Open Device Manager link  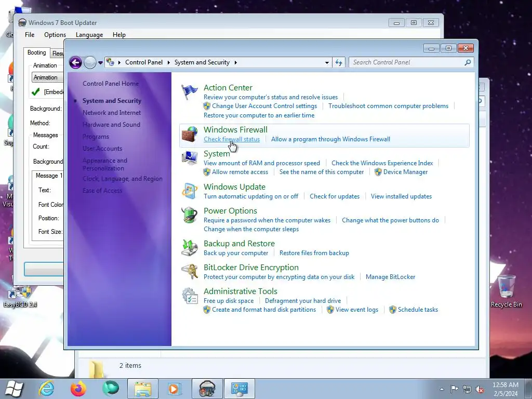405,172
